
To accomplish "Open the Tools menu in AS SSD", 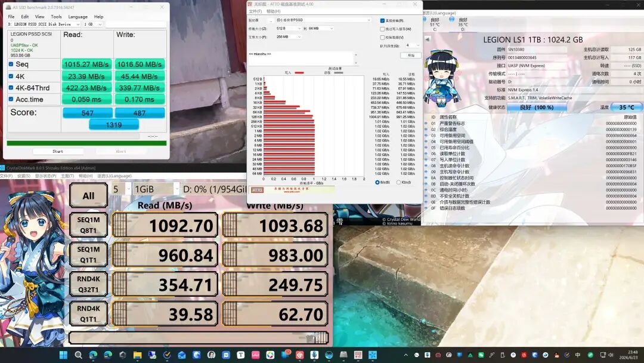I will point(56,17).
